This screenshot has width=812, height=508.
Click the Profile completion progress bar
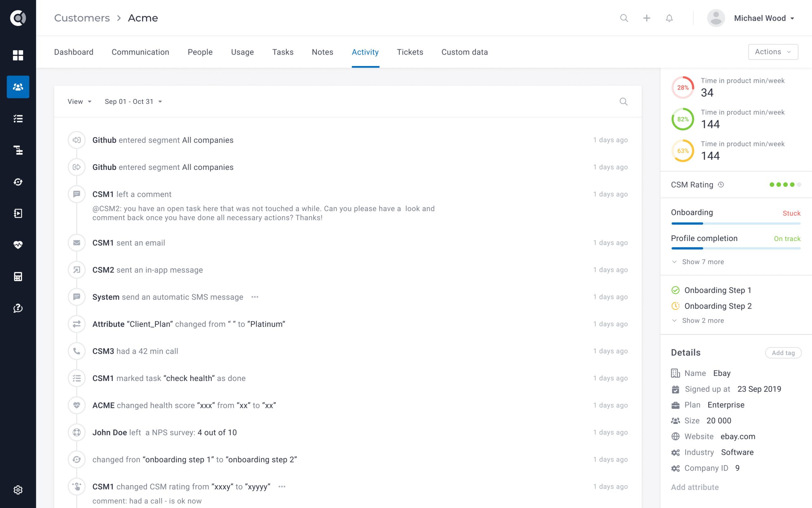tap(736, 248)
